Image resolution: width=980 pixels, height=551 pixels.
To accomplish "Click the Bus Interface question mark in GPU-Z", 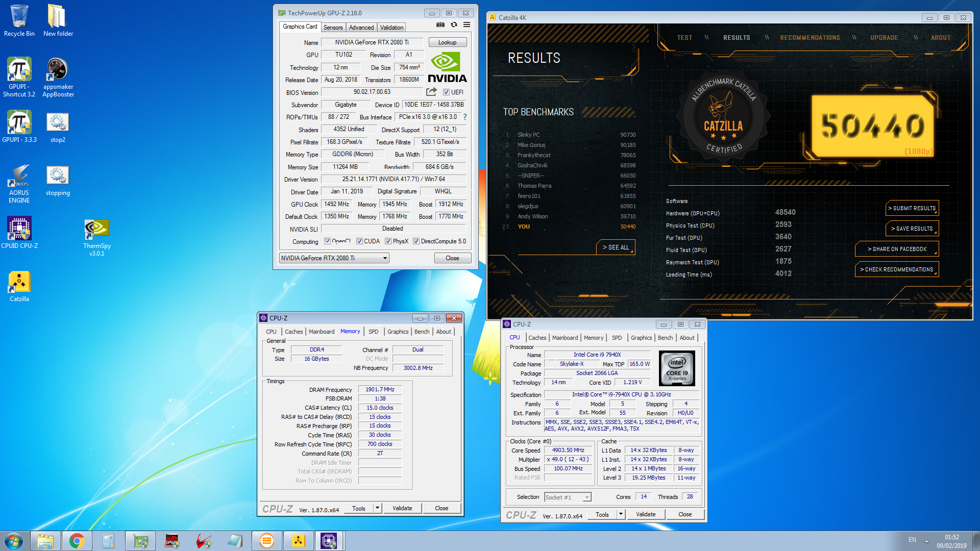I will 465,117.
